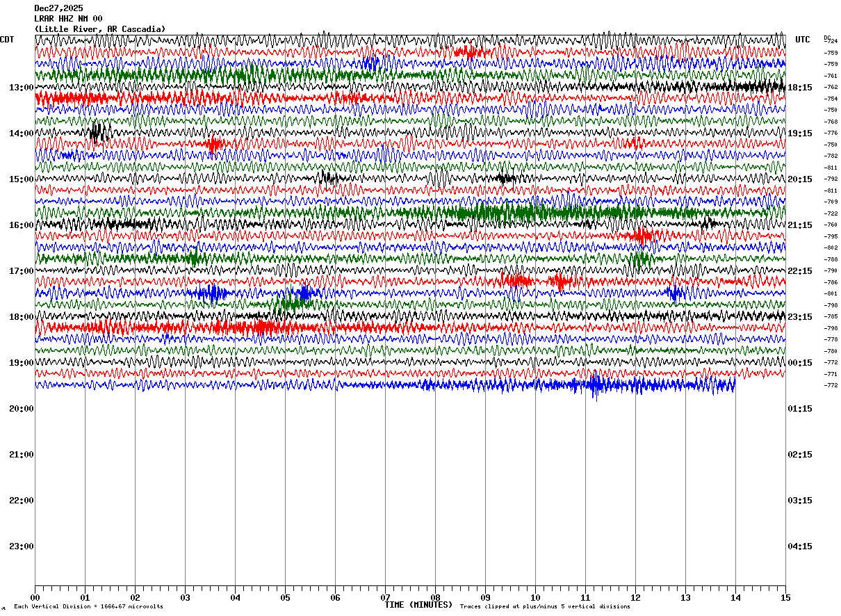
Task: Click the vertical division microvolts note
Action: point(88,607)
